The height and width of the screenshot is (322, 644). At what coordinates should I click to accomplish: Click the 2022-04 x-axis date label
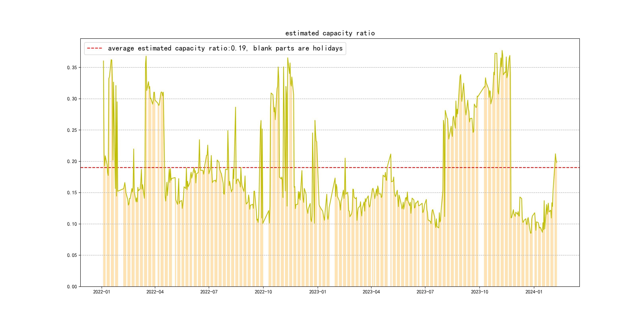pos(155,292)
